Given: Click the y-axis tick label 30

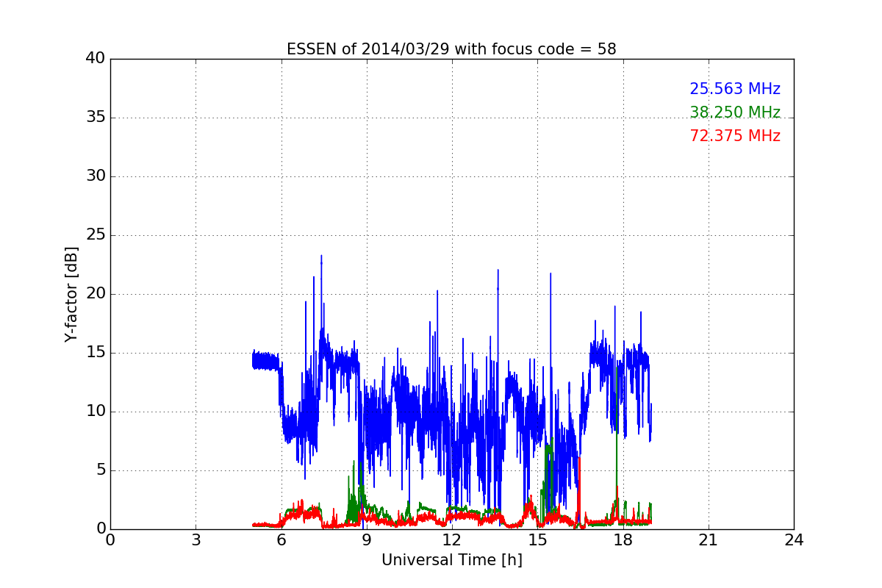Looking at the screenshot, I should point(95,176).
